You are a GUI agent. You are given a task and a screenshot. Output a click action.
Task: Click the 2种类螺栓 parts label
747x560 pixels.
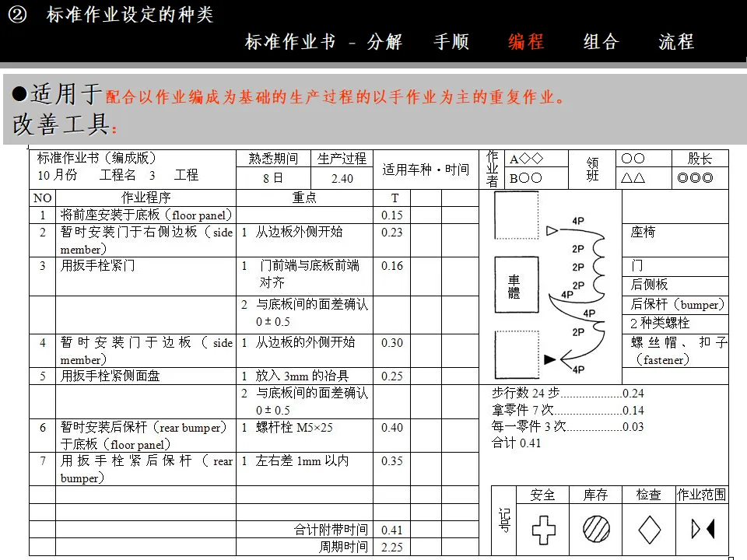[x=660, y=323]
